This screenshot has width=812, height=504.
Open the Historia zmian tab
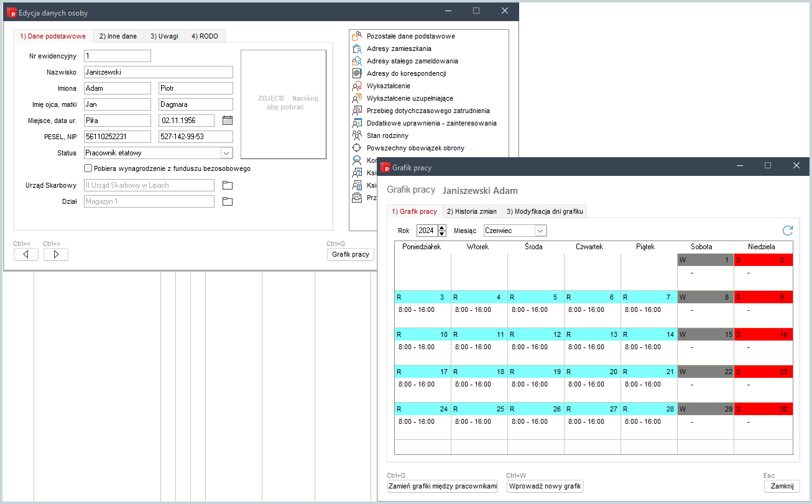click(x=473, y=211)
